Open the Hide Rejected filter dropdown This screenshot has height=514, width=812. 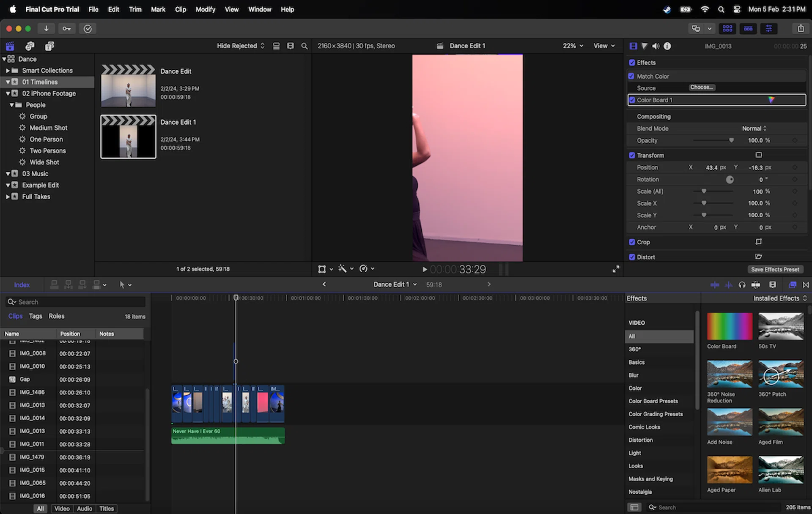point(240,46)
